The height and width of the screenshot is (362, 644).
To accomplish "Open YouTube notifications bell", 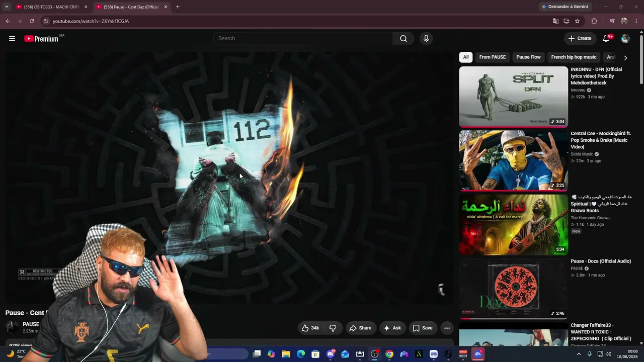I will [x=606, y=39].
